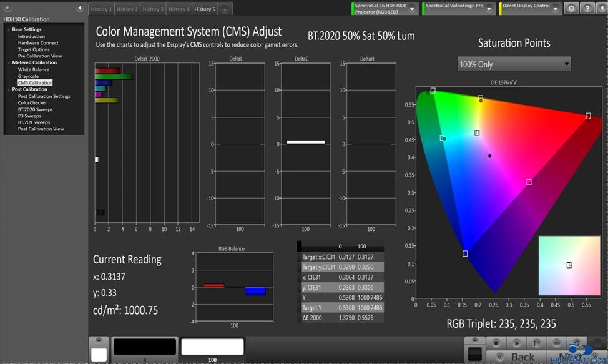Open Grayscale in the workflow list
The height and width of the screenshot is (364, 608).
point(28,76)
